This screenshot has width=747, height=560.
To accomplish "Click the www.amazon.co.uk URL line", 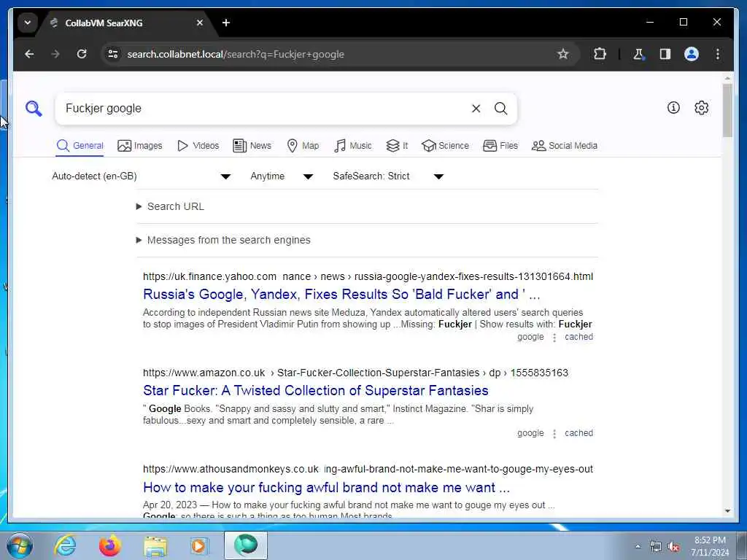I will tap(355, 373).
